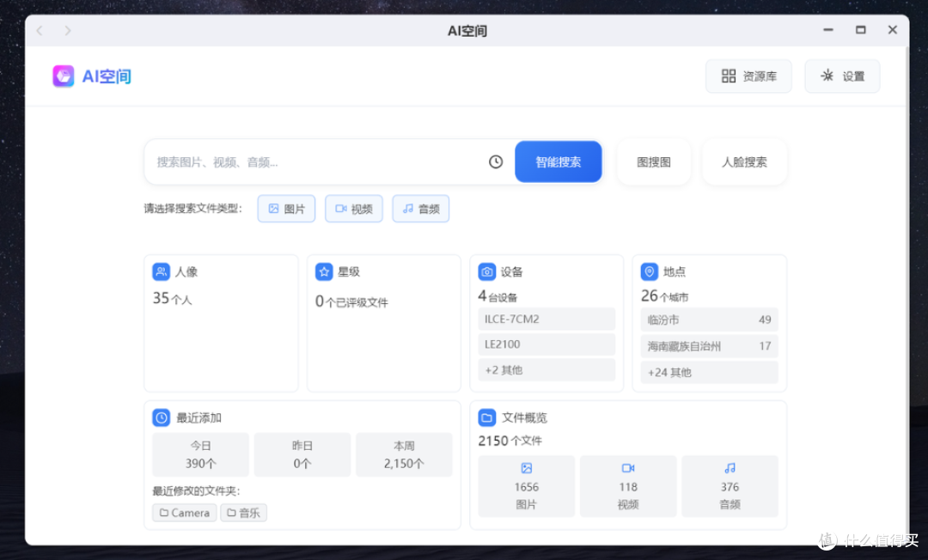This screenshot has height=560, width=928.
Task: Click the AI空间 logo icon
Action: (x=64, y=76)
